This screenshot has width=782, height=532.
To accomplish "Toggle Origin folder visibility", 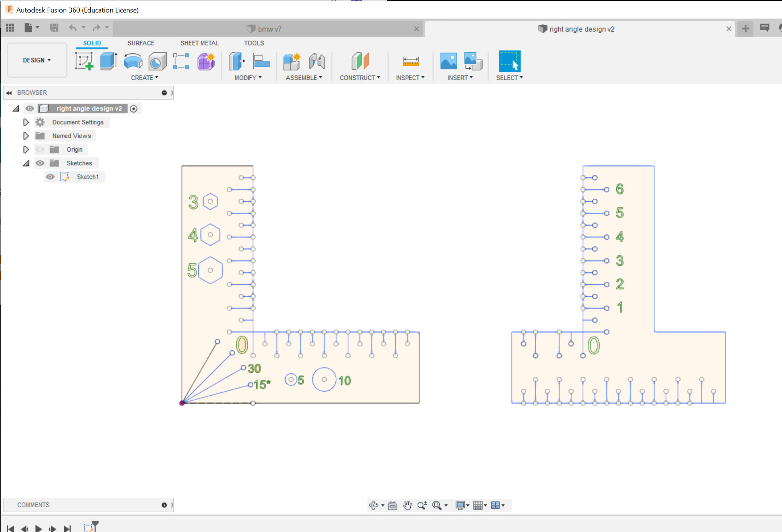I will (40, 149).
